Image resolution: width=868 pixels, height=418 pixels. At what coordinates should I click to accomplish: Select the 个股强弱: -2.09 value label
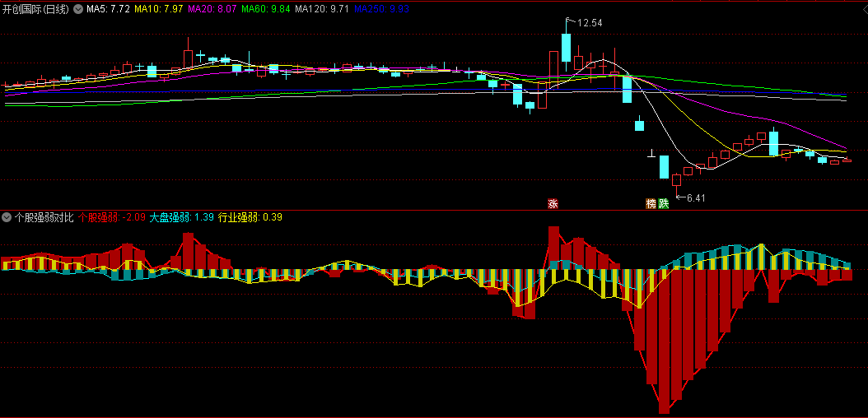[112, 217]
